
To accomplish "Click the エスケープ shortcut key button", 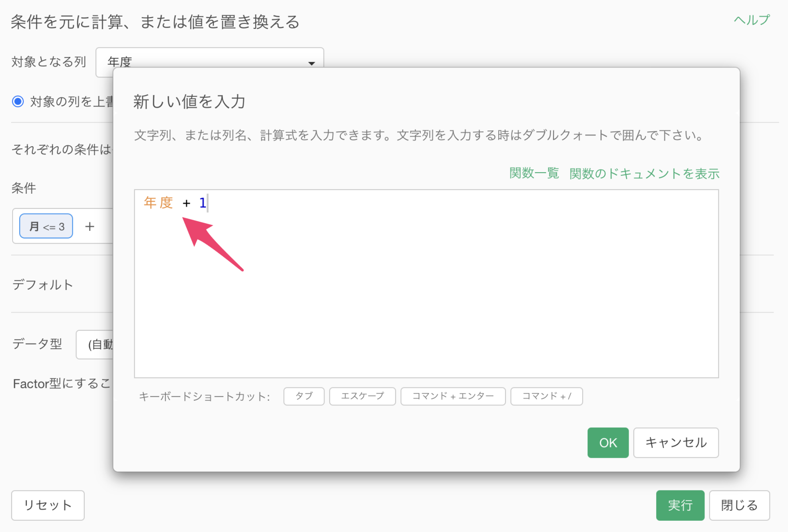I will pyautogui.click(x=362, y=396).
